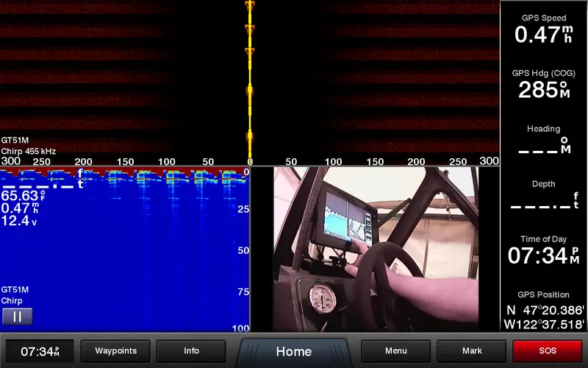The image size is (588, 368).
Task: Select the Depth data field
Action: coord(544,196)
